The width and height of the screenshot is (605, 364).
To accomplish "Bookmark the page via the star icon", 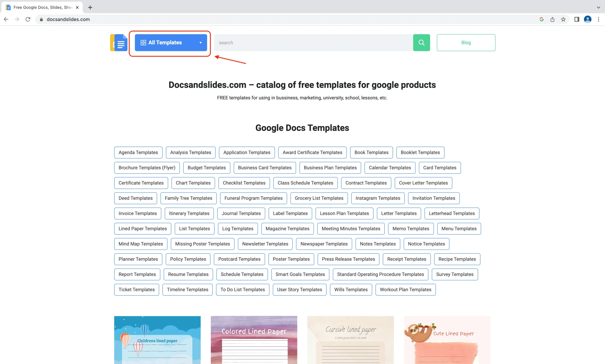I will [x=563, y=19].
